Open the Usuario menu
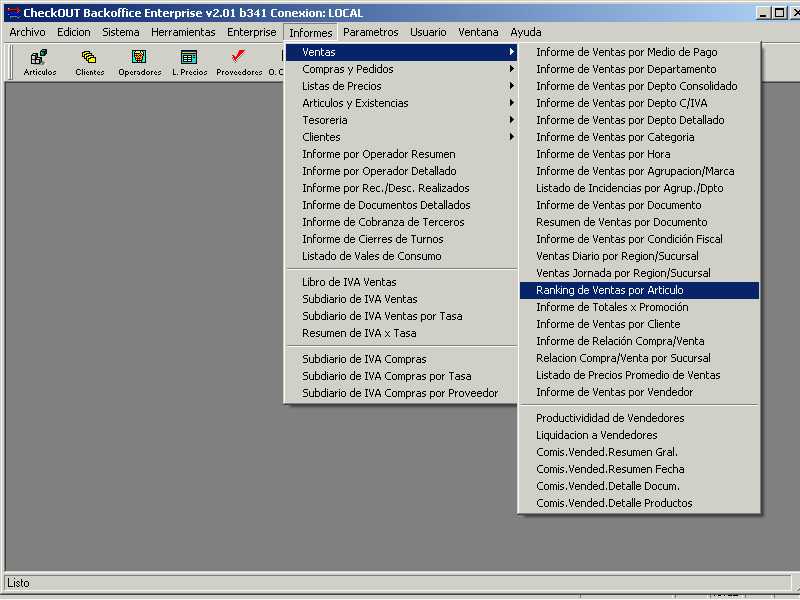Image resolution: width=800 pixels, height=600 pixels. [428, 32]
